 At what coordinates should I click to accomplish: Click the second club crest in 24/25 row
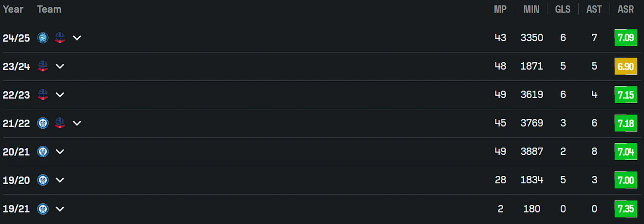point(60,38)
